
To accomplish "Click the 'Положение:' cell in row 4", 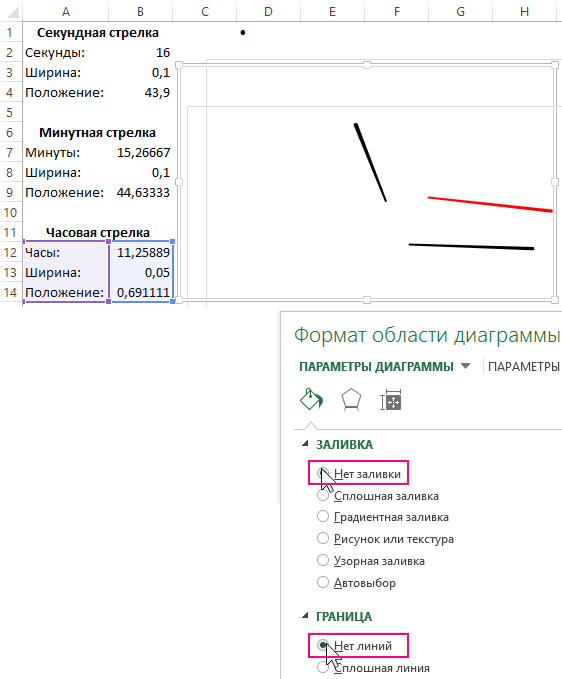I will coord(65,92).
